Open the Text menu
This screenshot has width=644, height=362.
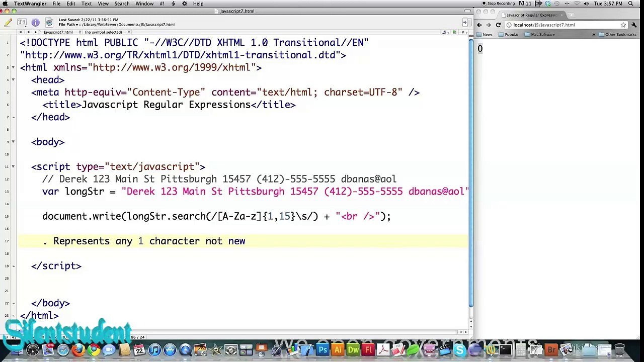click(87, 4)
